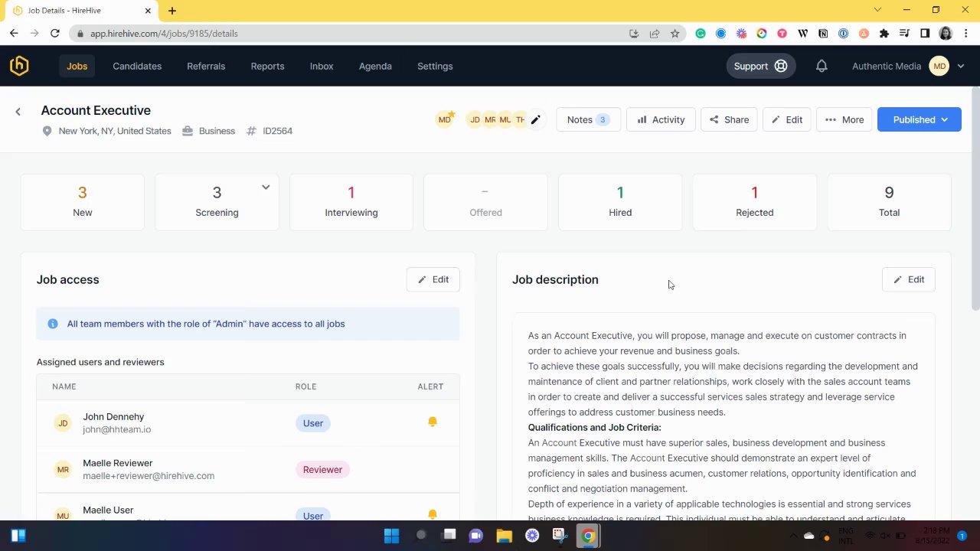Reload the page
The height and width of the screenshot is (551, 980).
[x=55, y=33]
